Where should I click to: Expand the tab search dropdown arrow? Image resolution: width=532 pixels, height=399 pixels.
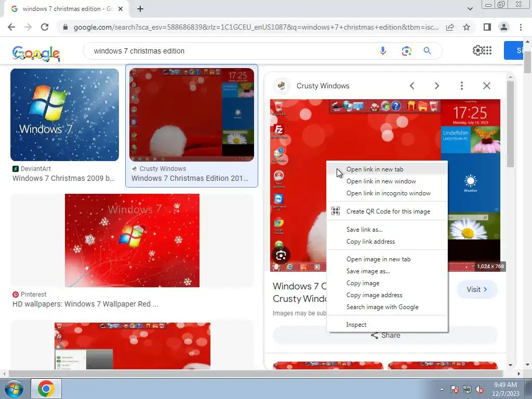pyautogui.click(x=470, y=9)
